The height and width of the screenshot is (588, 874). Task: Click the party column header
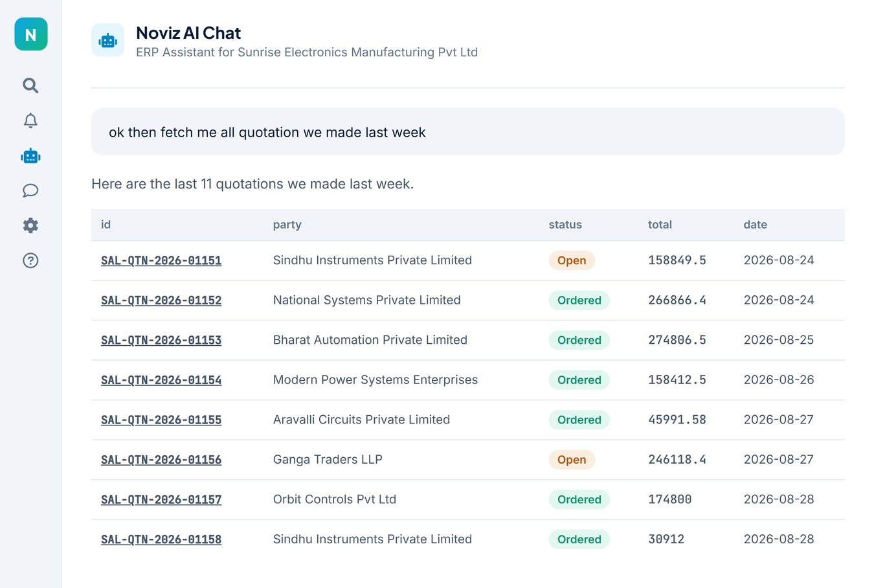[287, 225]
